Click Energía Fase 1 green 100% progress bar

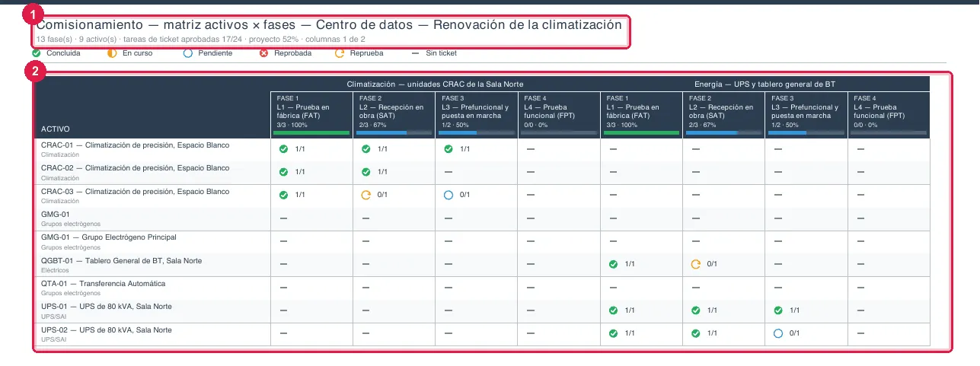pos(641,132)
